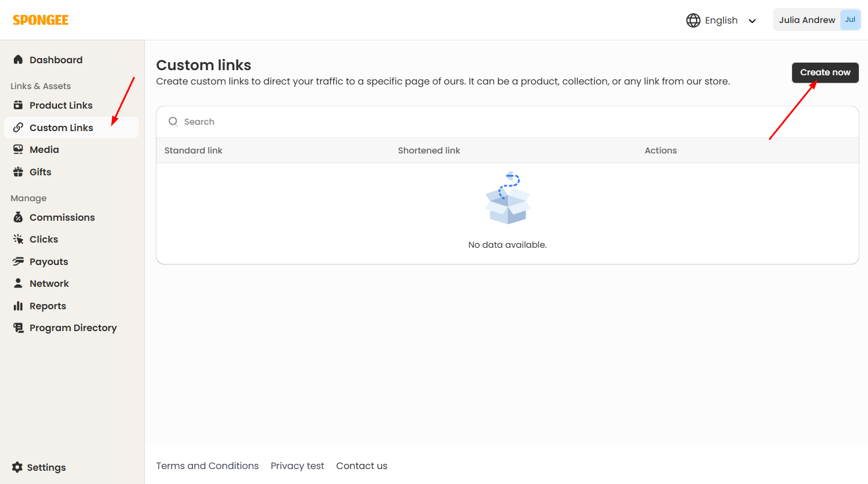Click into the Search input field
The image size is (868, 484).
pos(506,122)
